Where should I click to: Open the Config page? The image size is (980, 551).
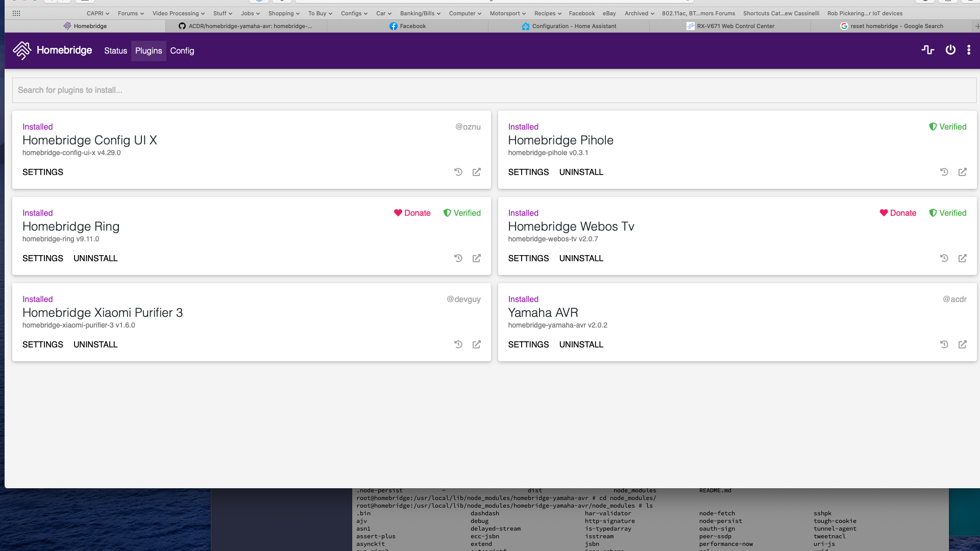(182, 51)
